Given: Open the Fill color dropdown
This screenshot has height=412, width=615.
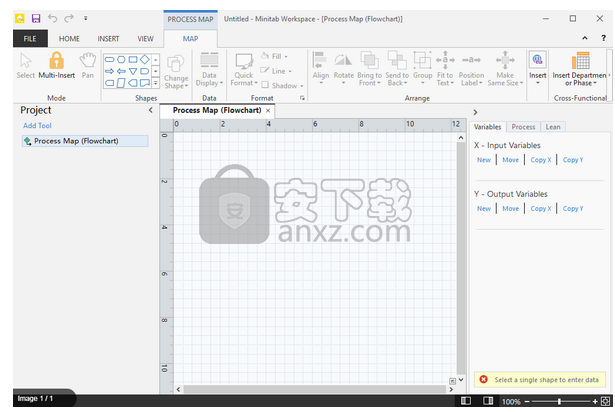Looking at the screenshot, I should [274, 57].
